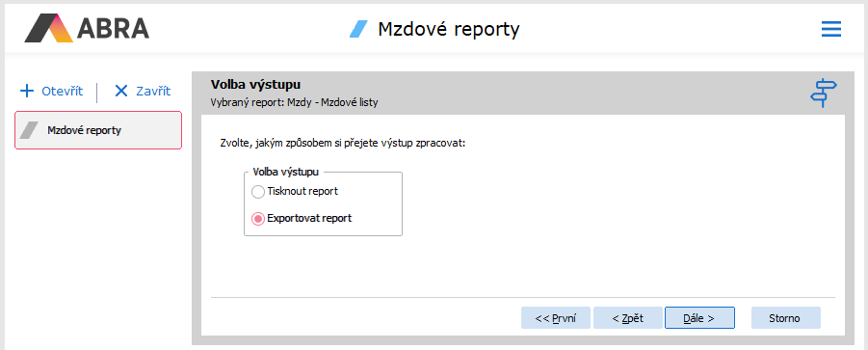Click the Exportovat report option label
Viewport: 868px width, 350px height.
(309, 218)
